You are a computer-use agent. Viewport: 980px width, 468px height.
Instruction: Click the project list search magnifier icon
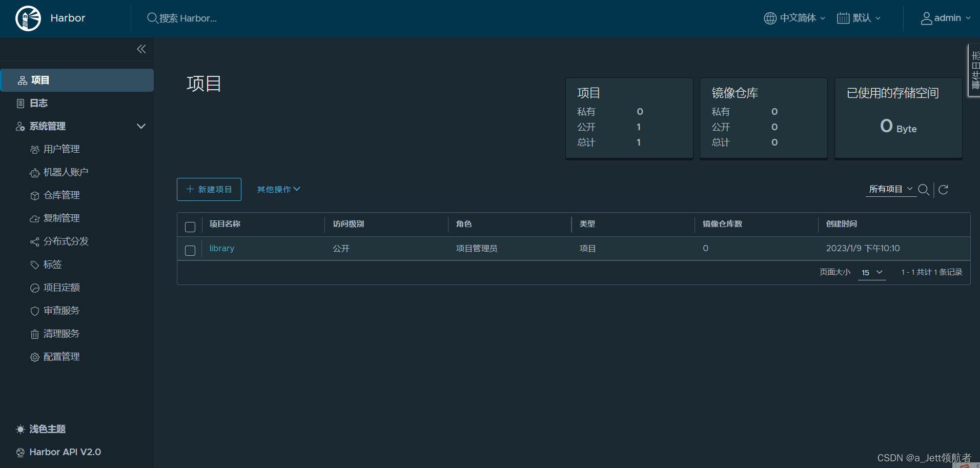[924, 190]
